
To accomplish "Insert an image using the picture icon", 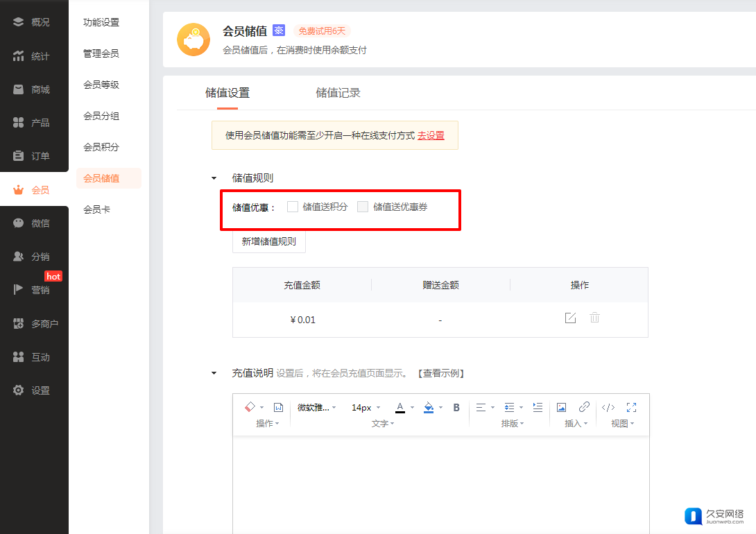I will pyautogui.click(x=562, y=407).
